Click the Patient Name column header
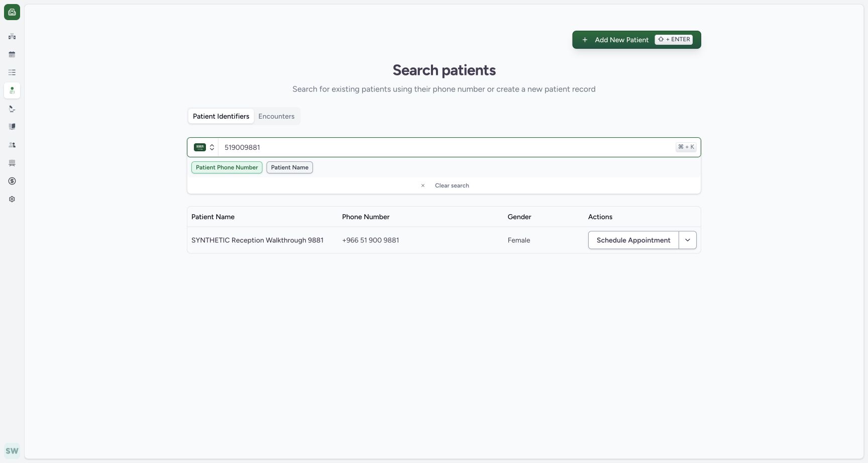868x463 pixels. 213,217
